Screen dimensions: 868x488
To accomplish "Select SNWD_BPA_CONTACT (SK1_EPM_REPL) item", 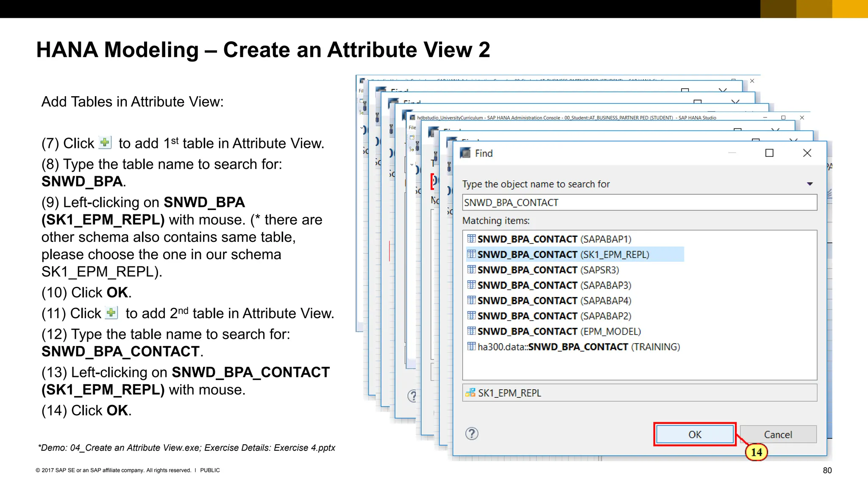I will click(x=575, y=254).
